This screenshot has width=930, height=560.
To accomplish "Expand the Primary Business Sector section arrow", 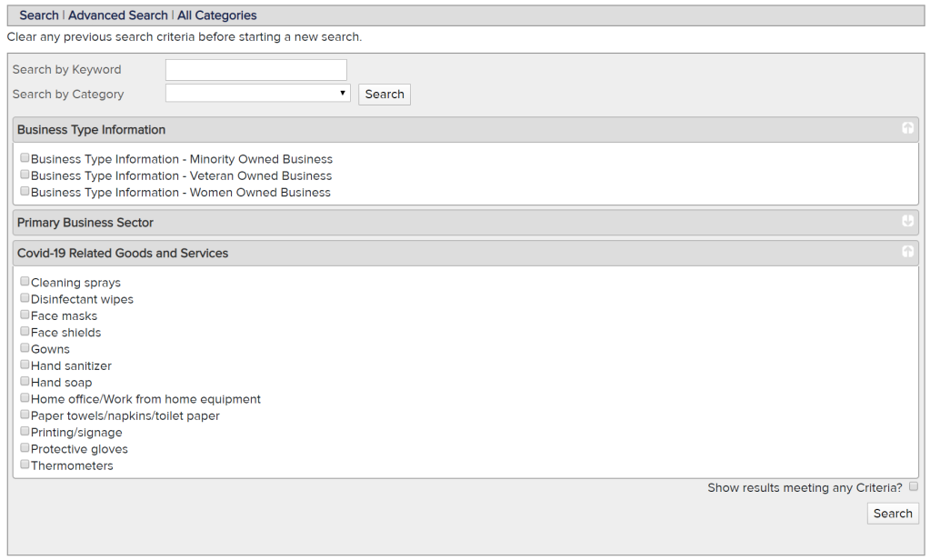I will 907,221.
